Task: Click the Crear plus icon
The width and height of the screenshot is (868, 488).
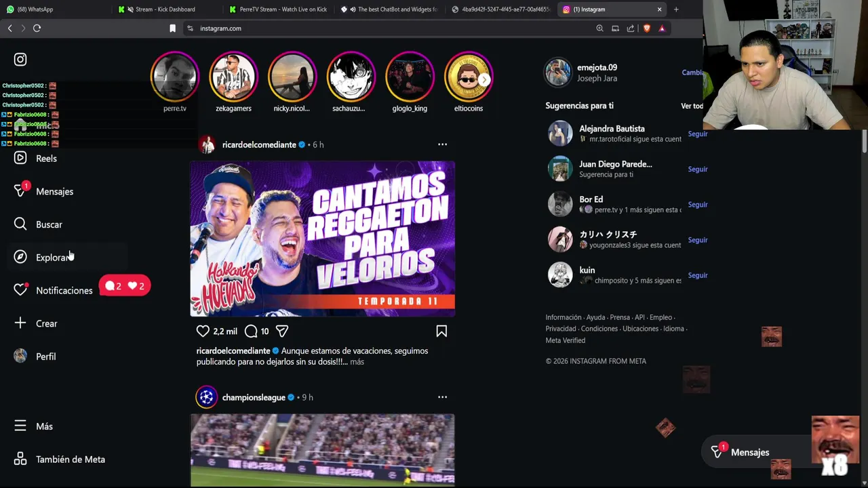Action: coord(20,323)
